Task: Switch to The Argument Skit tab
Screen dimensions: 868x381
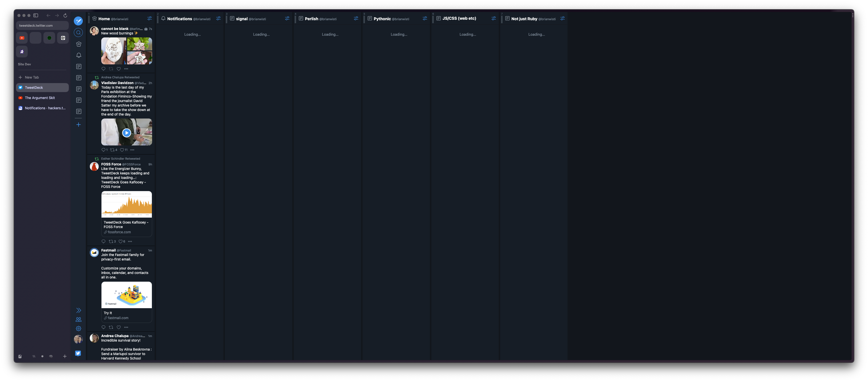Action: click(42, 98)
